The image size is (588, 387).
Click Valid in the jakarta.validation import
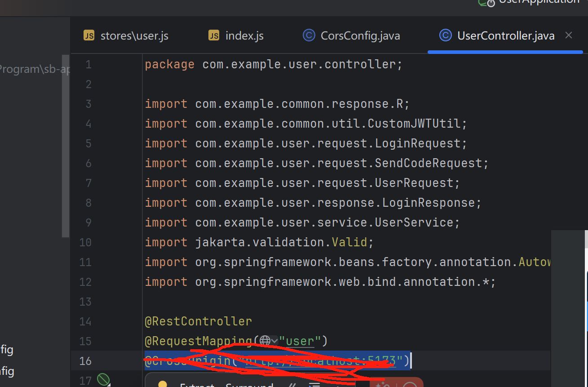(x=349, y=242)
